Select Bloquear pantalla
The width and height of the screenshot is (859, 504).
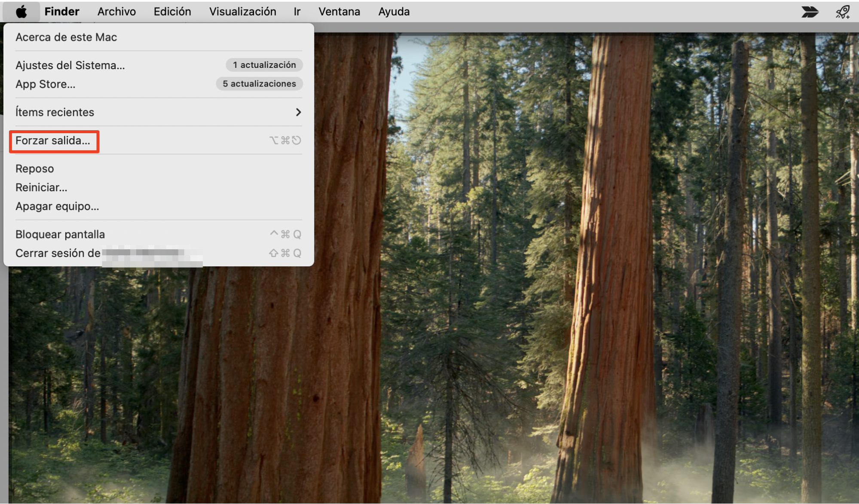60,234
